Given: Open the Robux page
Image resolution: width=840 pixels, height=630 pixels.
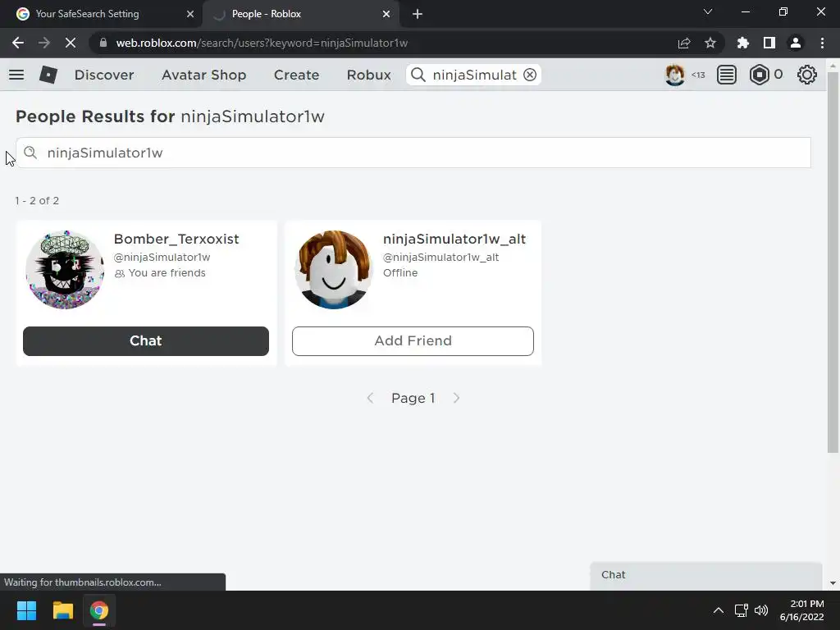Looking at the screenshot, I should [368, 75].
